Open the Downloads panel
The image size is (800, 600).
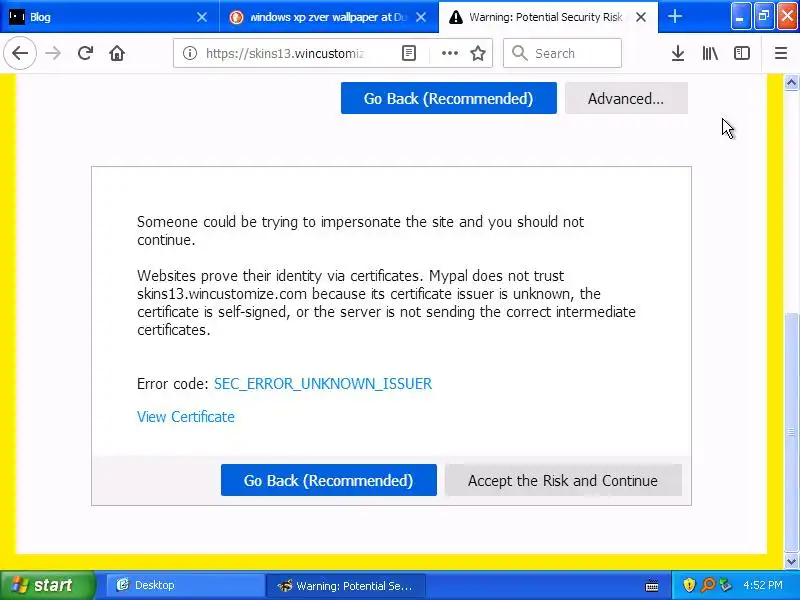[678, 53]
